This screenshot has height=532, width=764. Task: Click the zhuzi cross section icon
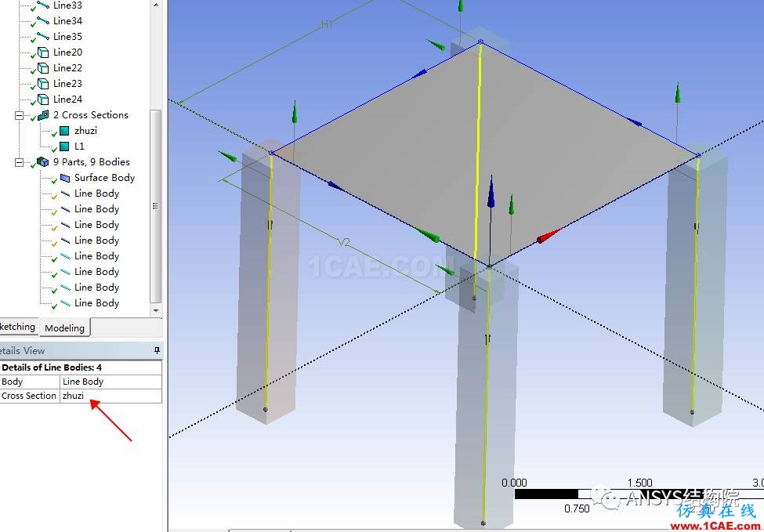[63, 131]
